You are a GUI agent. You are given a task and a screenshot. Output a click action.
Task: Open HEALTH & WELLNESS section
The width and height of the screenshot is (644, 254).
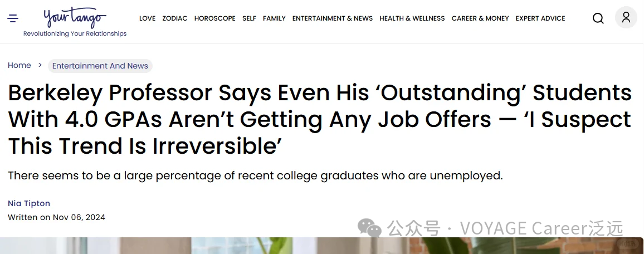[x=412, y=18]
